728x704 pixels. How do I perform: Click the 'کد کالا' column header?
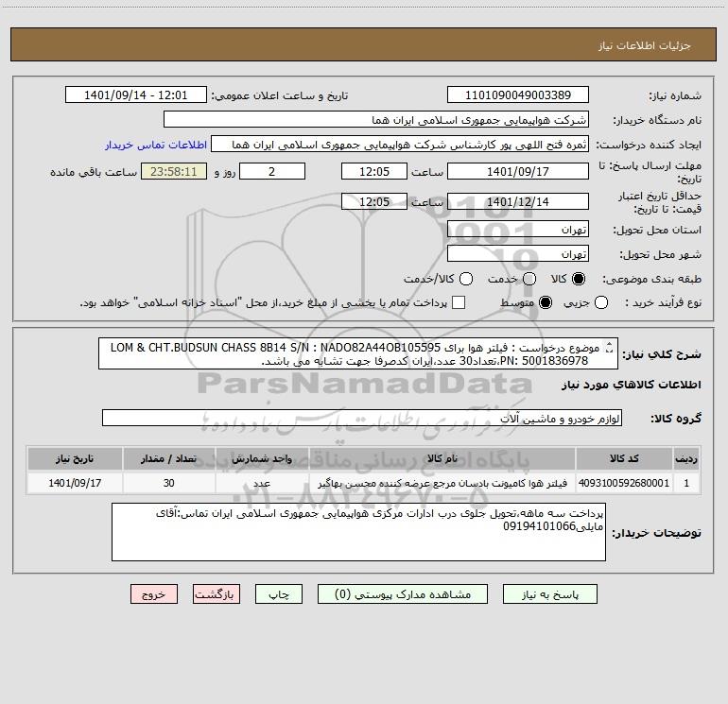pyautogui.click(x=622, y=459)
